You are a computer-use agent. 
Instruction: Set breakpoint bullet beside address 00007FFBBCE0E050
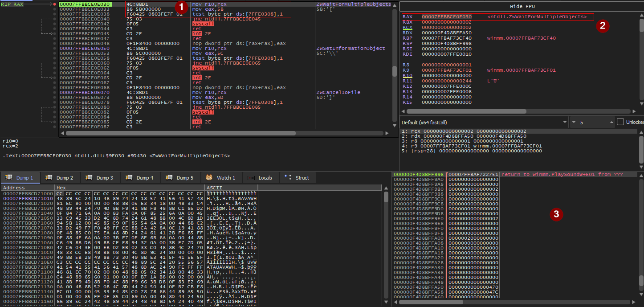tap(55, 48)
